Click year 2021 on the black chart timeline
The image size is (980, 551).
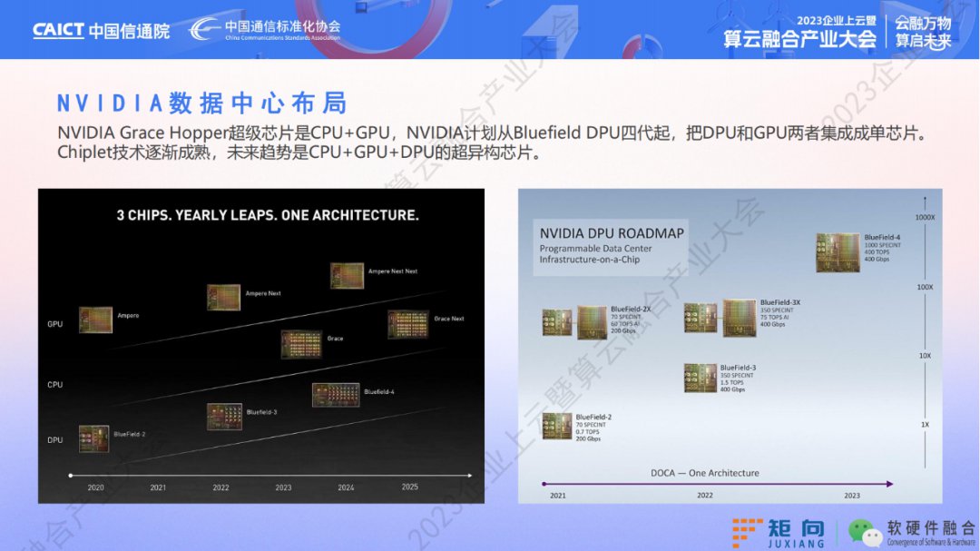158,487
